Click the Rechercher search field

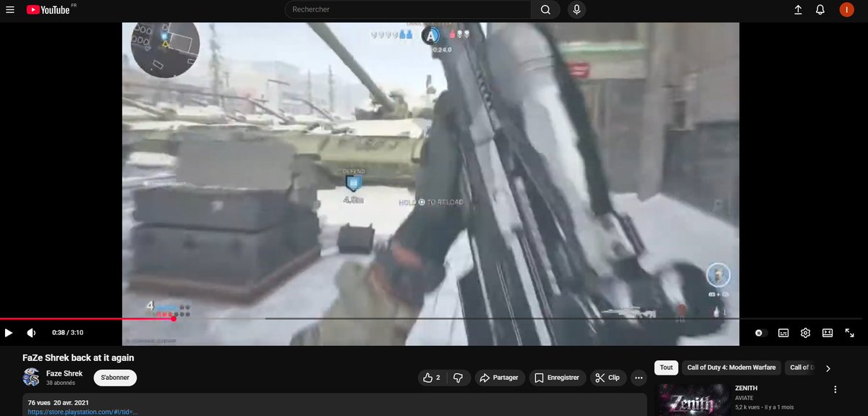(x=408, y=9)
